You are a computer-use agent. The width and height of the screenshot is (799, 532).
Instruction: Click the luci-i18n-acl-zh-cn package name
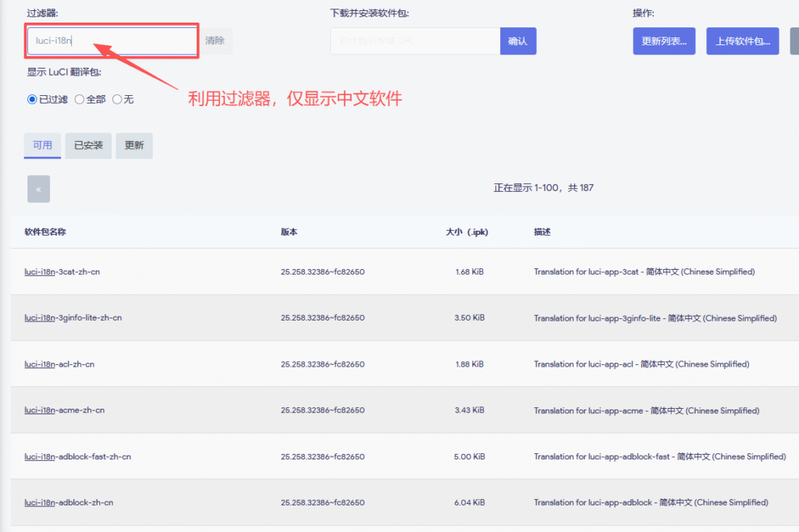[x=59, y=364]
